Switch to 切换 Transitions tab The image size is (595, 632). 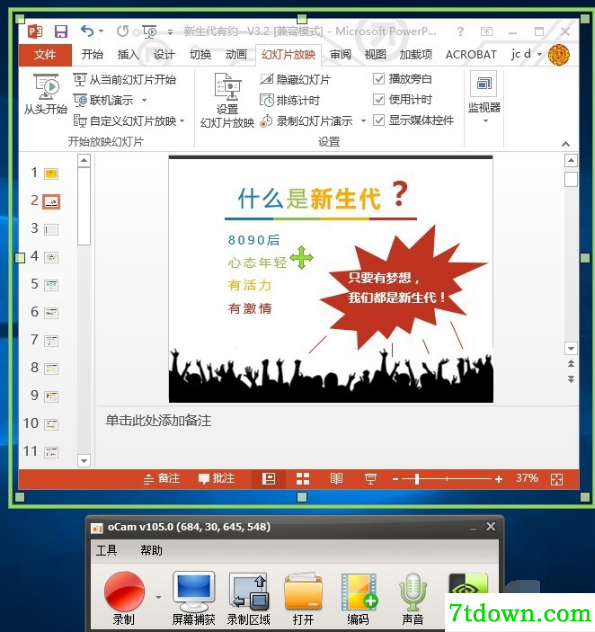pyautogui.click(x=200, y=54)
